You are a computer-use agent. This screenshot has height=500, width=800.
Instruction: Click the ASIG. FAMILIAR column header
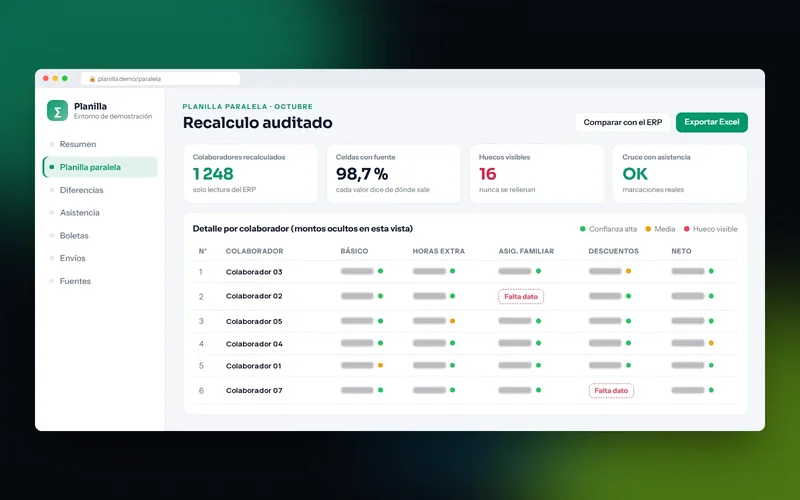point(526,252)
